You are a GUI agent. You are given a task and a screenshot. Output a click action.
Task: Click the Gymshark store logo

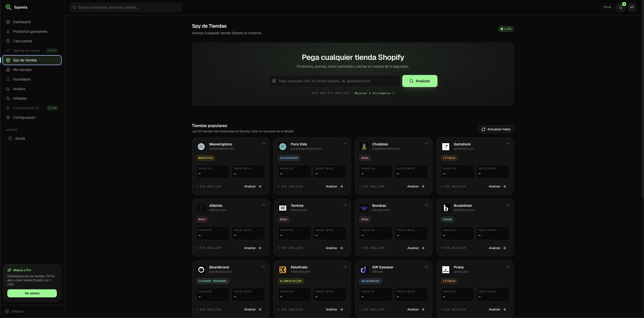pos(446,146)
